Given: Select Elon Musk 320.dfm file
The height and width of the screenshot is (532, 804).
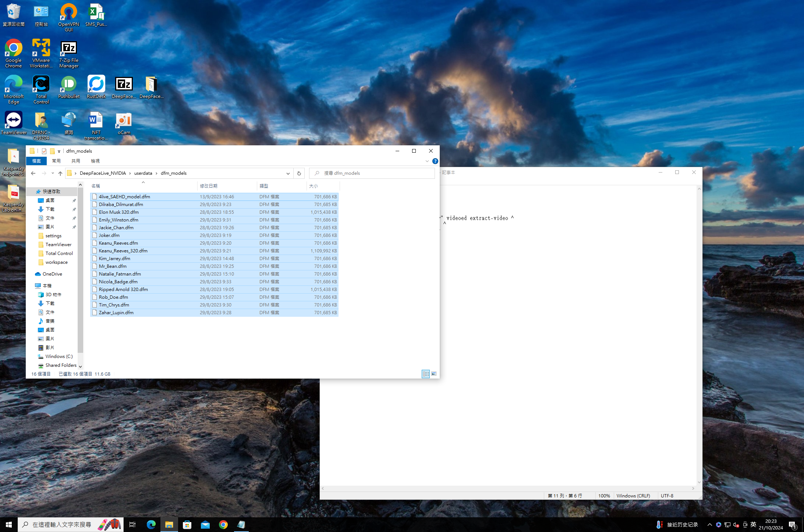Looking at the screenshot, I should [x=214, y=212].
